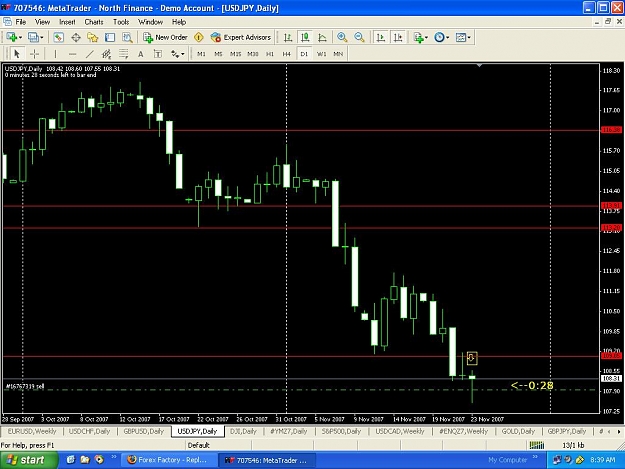Open the Strategy Tester magnifier icon

[x=127, y=37]
